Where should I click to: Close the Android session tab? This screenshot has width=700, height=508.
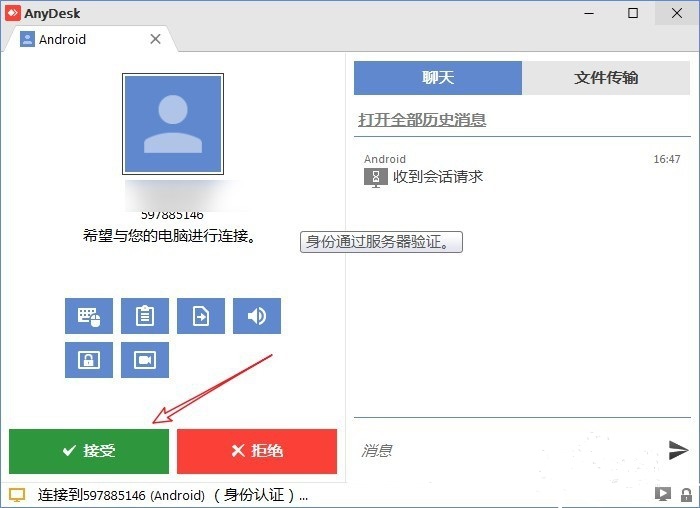155,39
